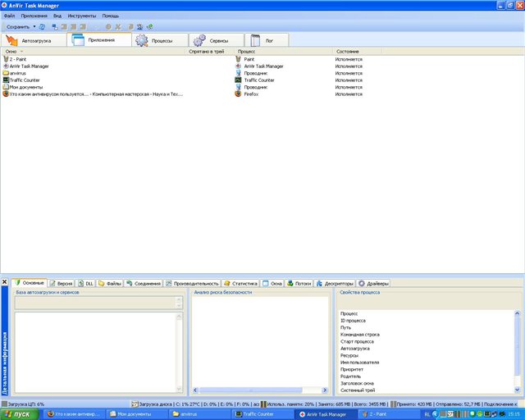Close the Детальная информация panel
The width and height of the screenshot is (525, 420).
(x=5, y=282)
